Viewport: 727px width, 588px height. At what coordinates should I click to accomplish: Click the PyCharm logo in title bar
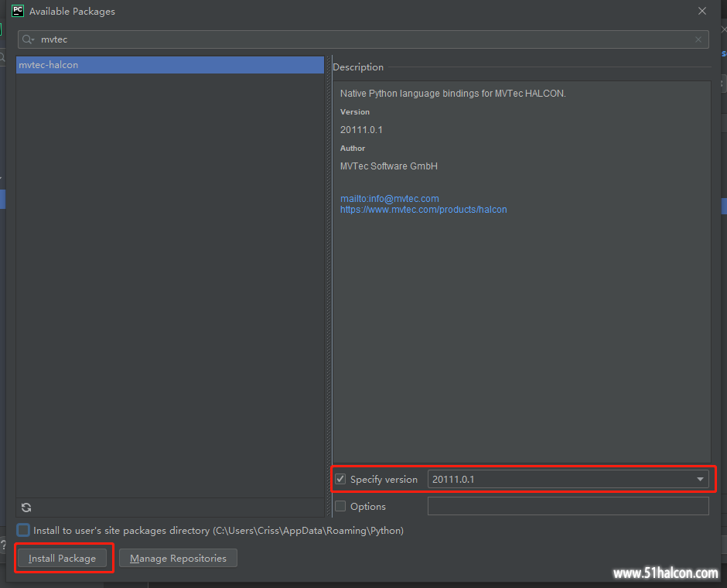click(x=18, y=11)
